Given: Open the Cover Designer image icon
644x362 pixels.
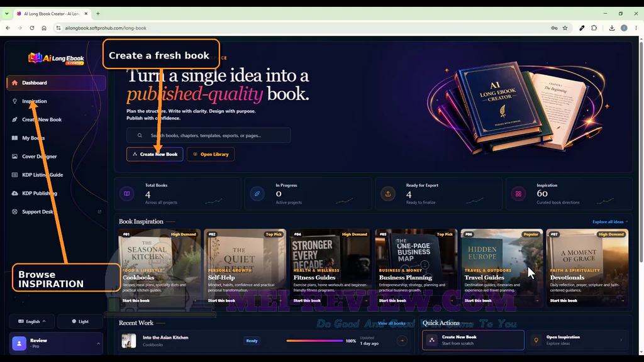Looking at the screenshot, I should [x=15, y=156].
